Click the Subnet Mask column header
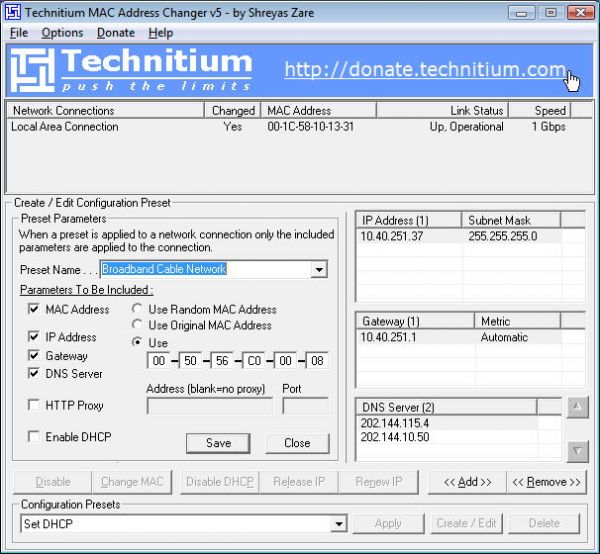 pyautogui.click(x=511, y=220)
